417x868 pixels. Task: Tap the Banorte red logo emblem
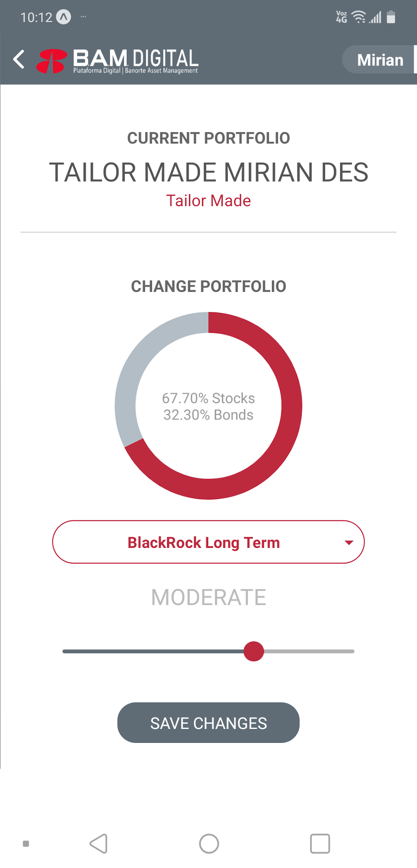coord(52,61)
